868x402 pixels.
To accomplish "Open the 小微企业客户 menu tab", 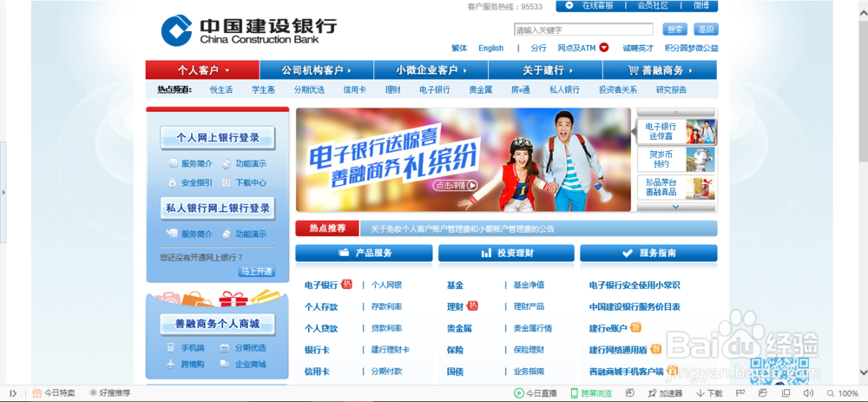I will point(431,70).
